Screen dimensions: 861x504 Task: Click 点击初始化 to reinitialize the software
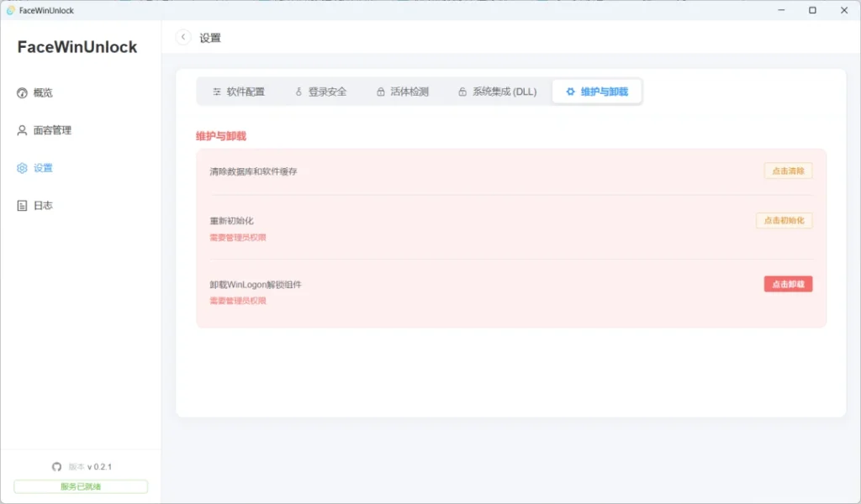click(784, 220)
